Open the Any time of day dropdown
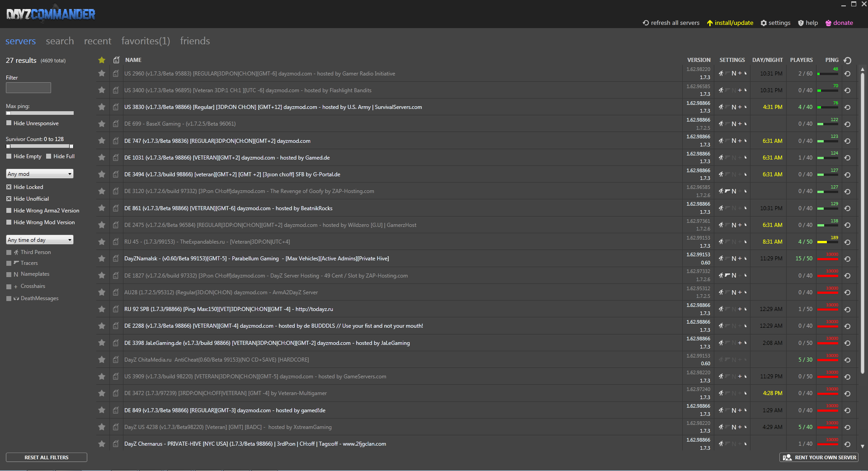 pyautogui.click(x=40, y=240)
